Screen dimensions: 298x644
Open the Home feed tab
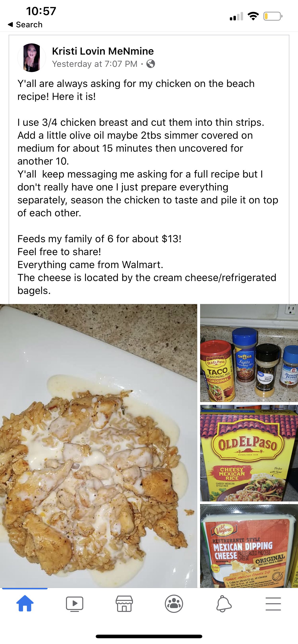[x=25, y=604]
